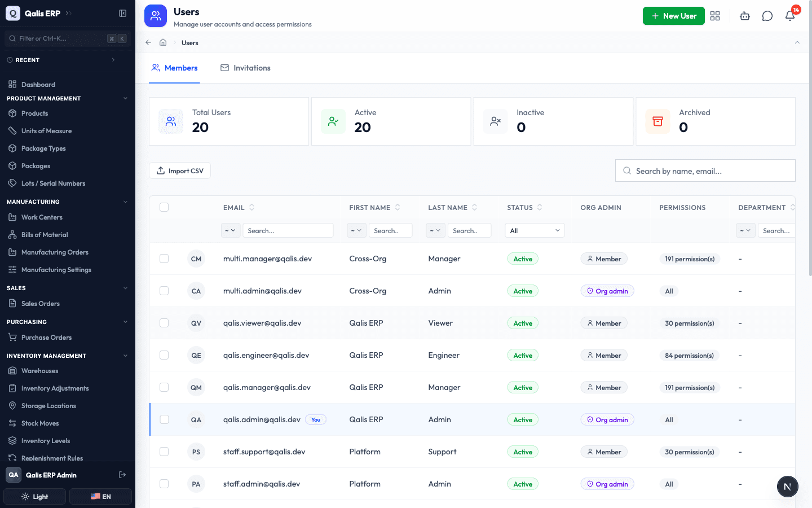Click the bot assistant icon in header
Viewport: 812px width, 508px height.
tap(745, 16)
